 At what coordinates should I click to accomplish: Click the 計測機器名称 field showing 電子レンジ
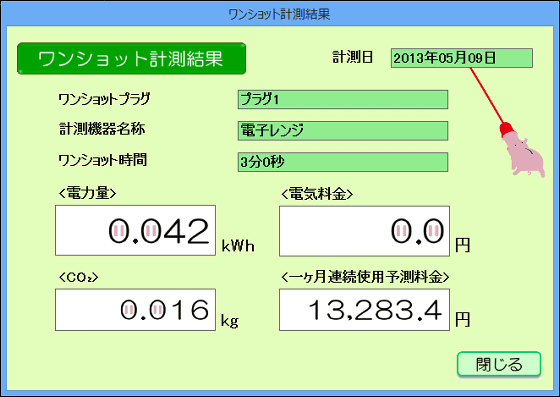[343, 131]
